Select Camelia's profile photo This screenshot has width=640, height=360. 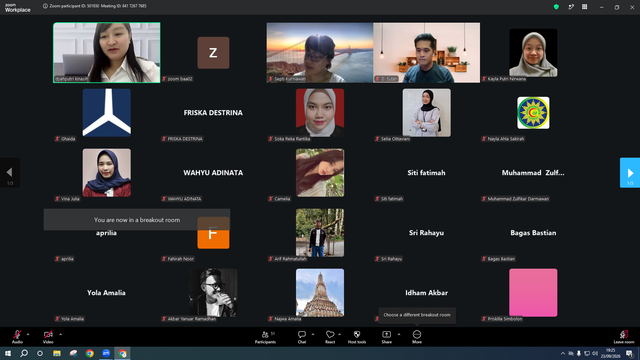pyautogui.click(x=320, y=173)
